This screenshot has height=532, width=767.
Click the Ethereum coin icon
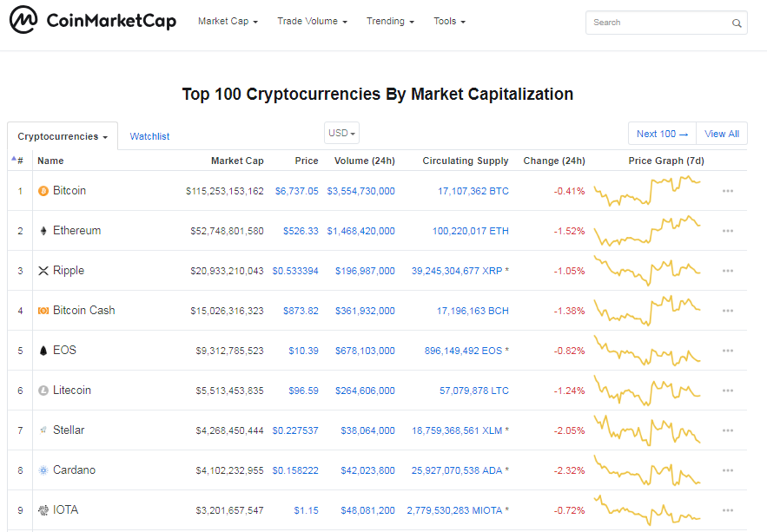click(x=43, y=231)
